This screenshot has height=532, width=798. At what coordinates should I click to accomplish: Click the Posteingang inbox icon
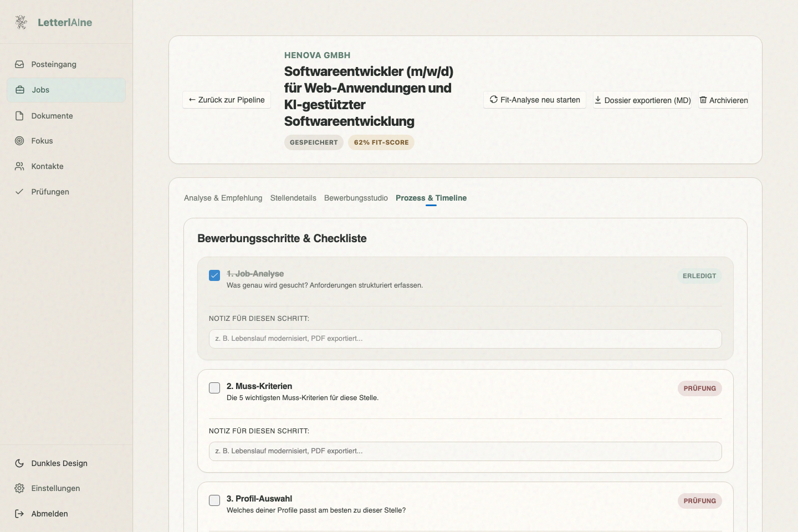click(x=19, y=64)
